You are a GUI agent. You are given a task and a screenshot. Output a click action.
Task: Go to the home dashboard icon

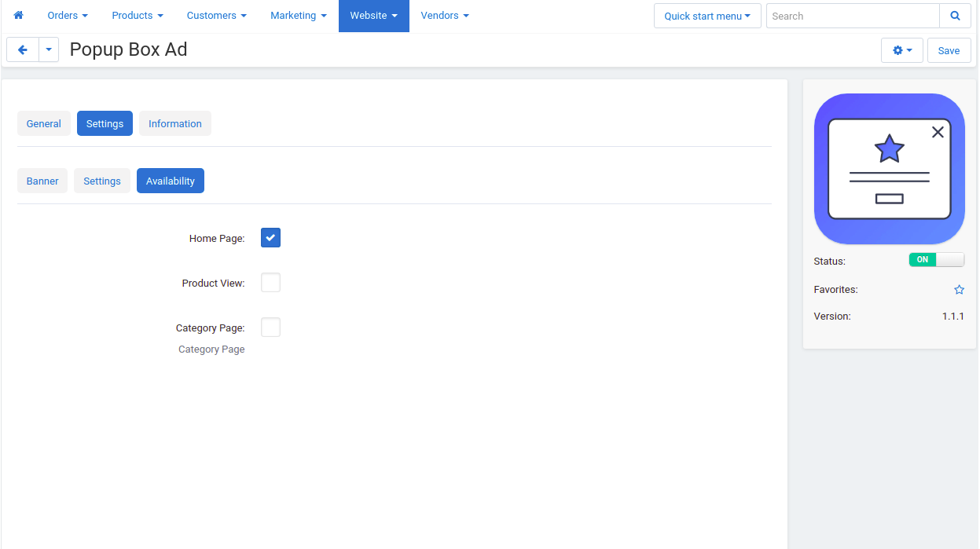click(x=19, y=16)
